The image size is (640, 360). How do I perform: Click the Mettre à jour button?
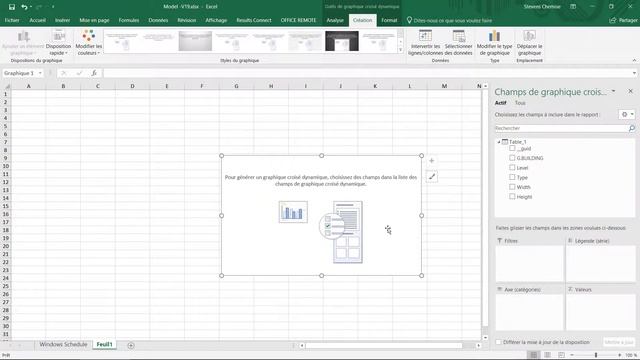coord(619,342)
